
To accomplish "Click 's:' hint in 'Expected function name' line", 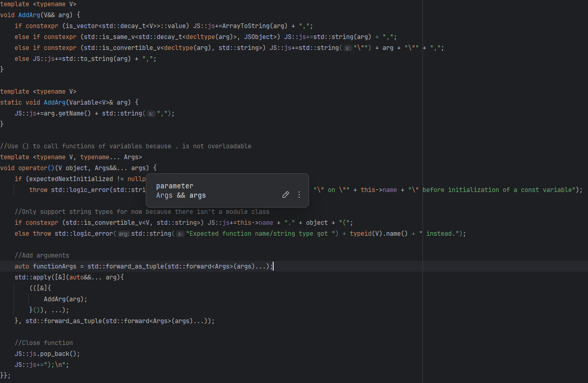I will coord(180,234).
